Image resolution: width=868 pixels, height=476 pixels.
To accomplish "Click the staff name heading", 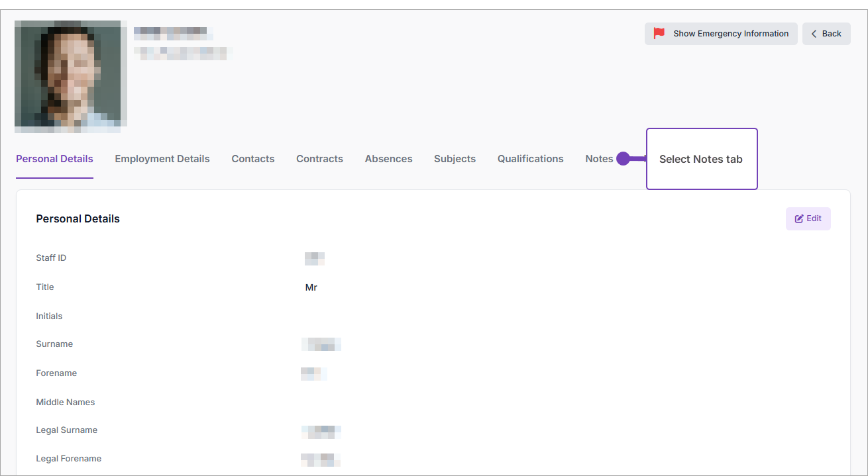I will coord(171,32).
